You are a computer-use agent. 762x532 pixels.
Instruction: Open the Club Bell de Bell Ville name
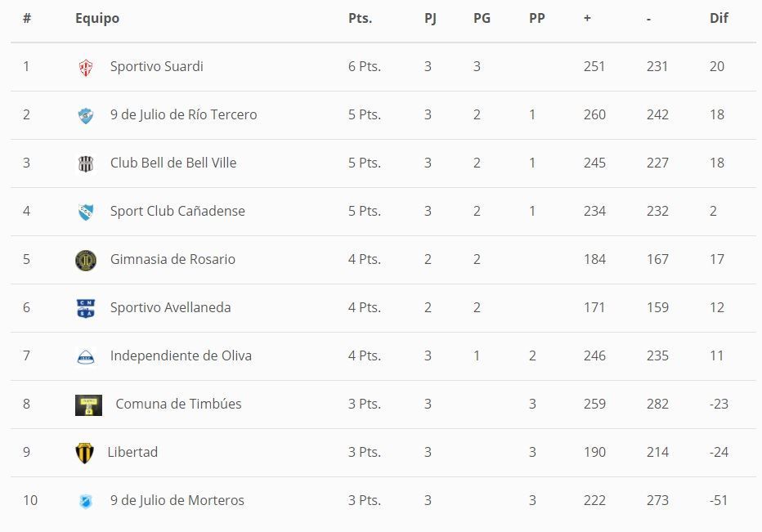click(173, 163)
